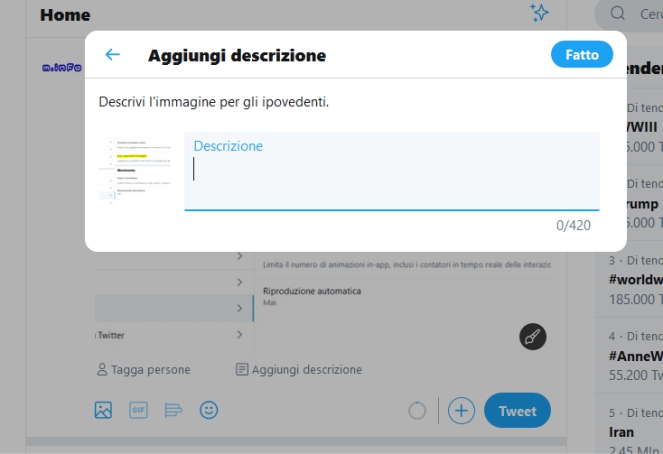Click the image thumbnail preview in dialog
The height and width of the screenshot is (454, 663).
pyautogui.click(x=135, y=171)
